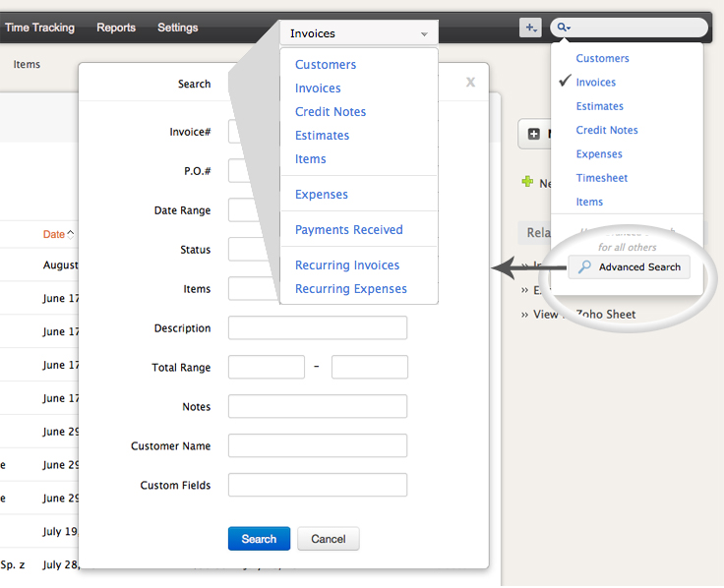The width and height of the screenshot is (724, 588).
Task: Click the Total Range maximum field
Action: coord(370,367)
